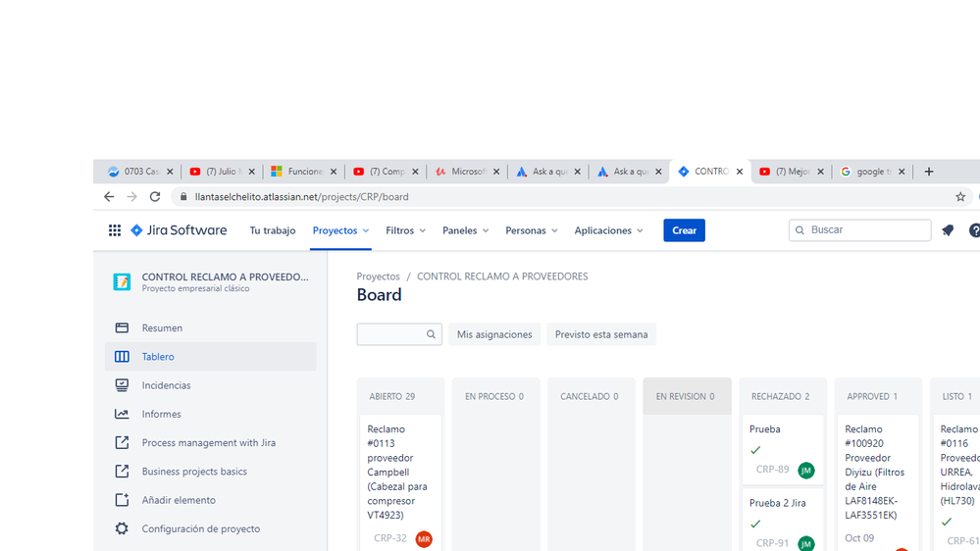Click the browser address bar URL
The width and height of the screenshot is (980, 551).
(x=302, y=197)
